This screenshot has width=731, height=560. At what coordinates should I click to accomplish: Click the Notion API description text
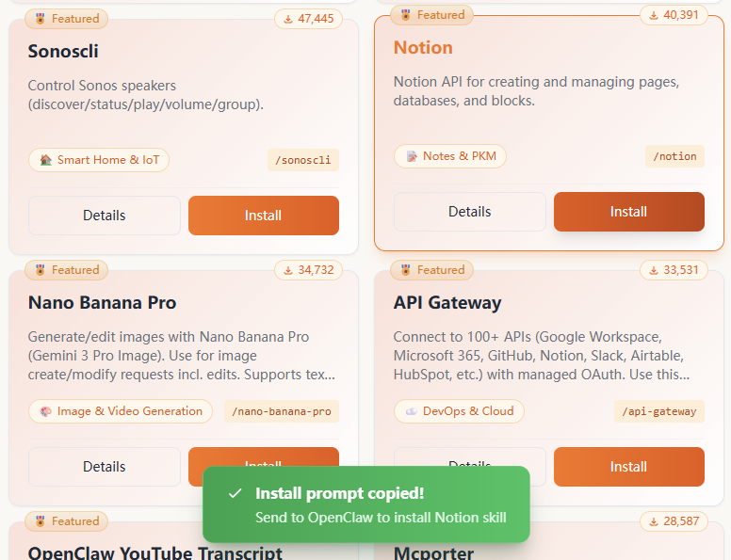[x=537, y=91]
